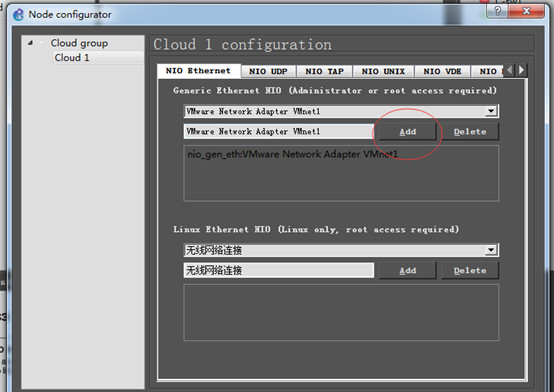The image size is (554, 392).
Task: Collapse the Cloud group tree node
Action: (31, 43)
